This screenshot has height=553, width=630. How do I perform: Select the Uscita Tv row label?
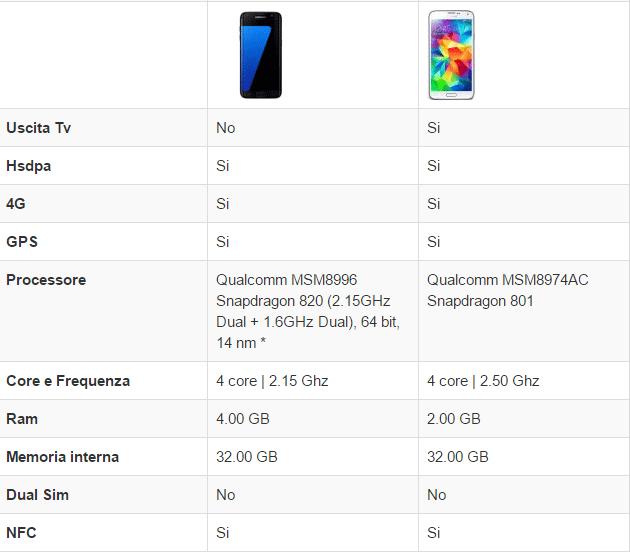tap(38, 128)
